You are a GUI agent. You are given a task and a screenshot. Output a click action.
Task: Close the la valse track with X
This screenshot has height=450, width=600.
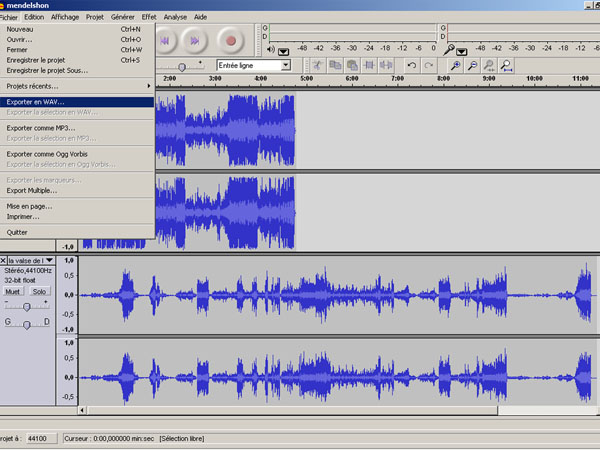(x=3, y=261)
